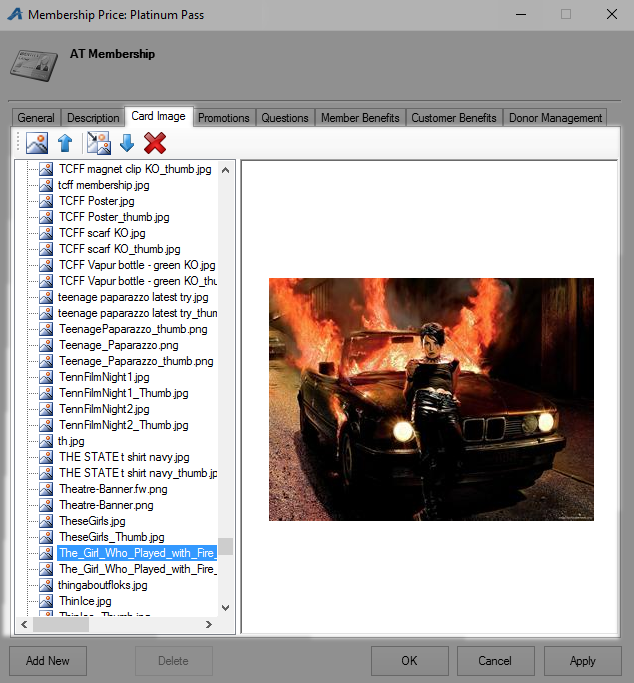Select TennFilmNight2.jpg file
Image resolution: width=634 pixels, height=683 pixels.
(x=105, y=409)
